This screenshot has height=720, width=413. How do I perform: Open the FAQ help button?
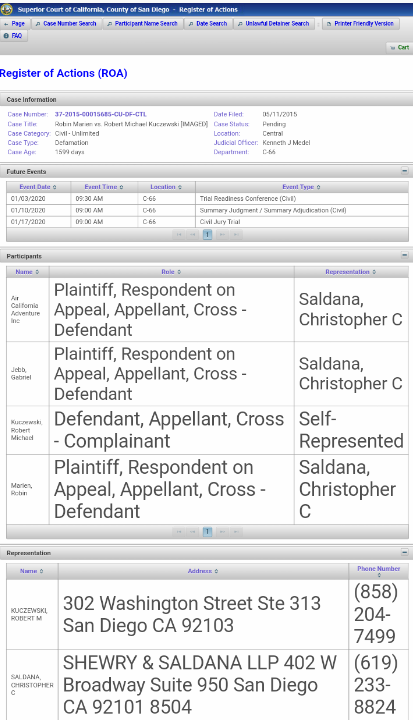pyautogui.click(x=14, y=36)
